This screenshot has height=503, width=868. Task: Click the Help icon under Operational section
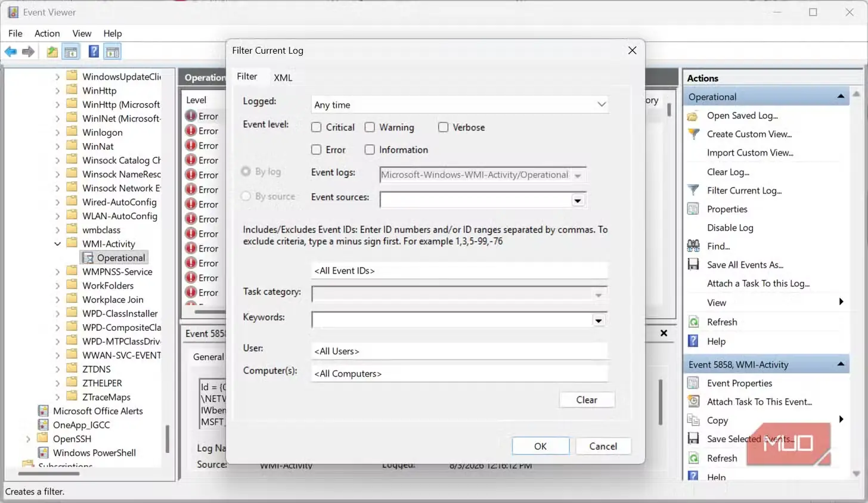click(693, 341)
